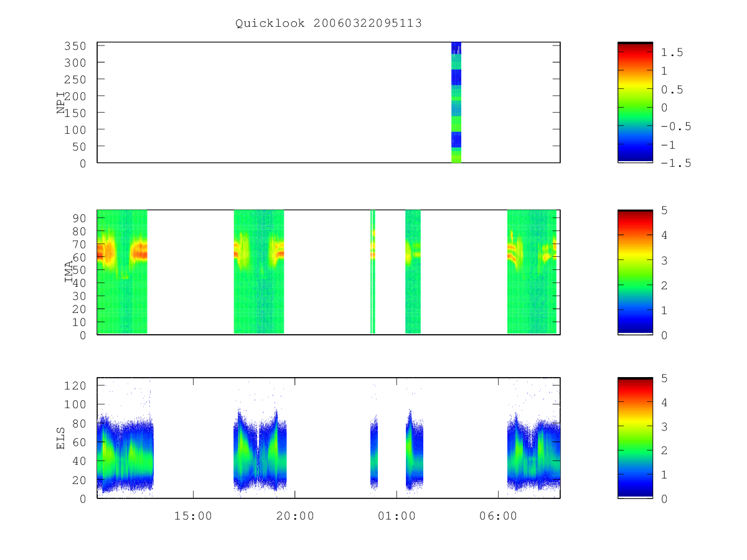Click the NPI colorbar scale
Image resolution: width=747 pixels, height=560 pixels.
[x=635, y=102]
